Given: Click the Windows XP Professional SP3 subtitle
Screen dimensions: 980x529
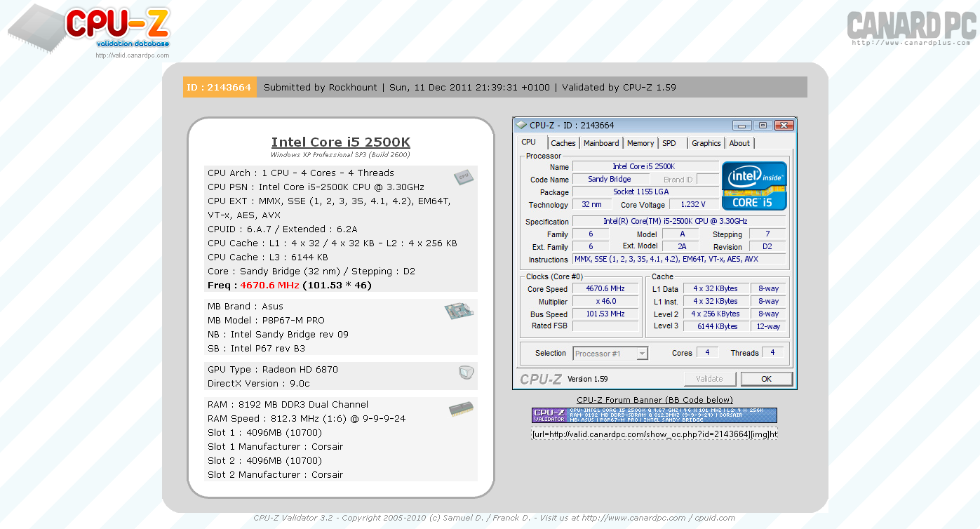Looking at the screenshot, I should pos(340,155).
